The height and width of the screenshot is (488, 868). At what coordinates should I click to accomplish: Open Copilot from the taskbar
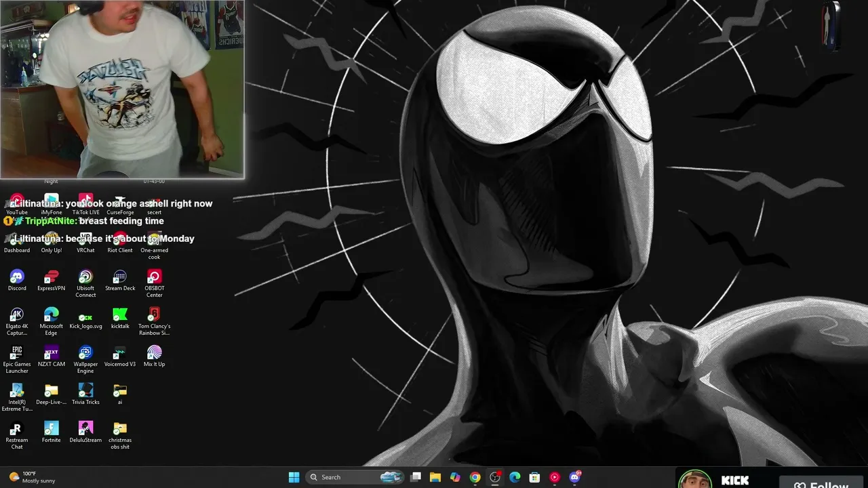click(x=455, y=477)
